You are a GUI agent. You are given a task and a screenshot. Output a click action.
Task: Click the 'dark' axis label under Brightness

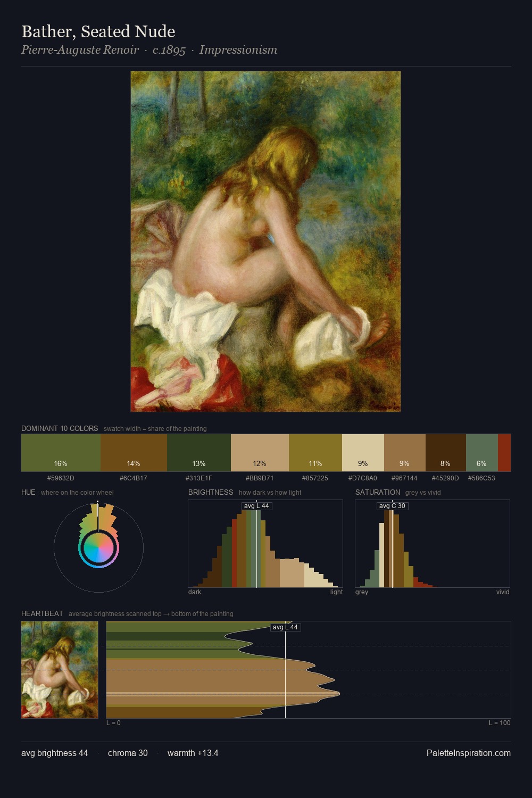(195, 592)
